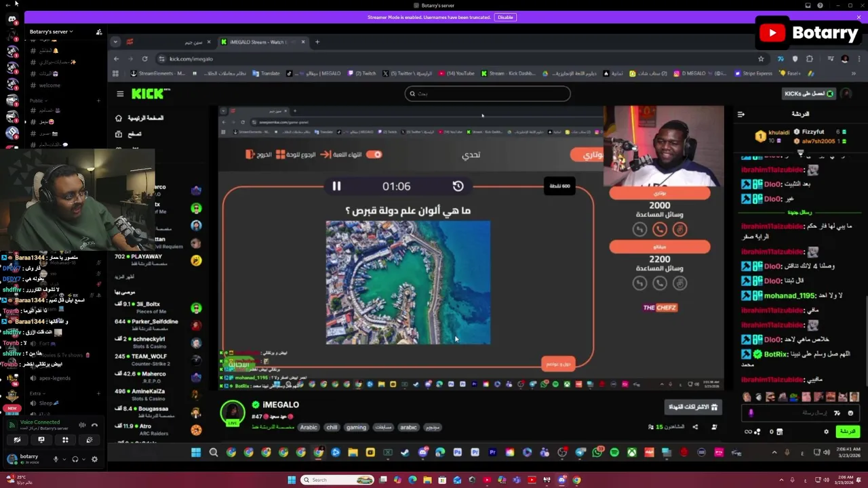Close the iMEGALO Stream tab
868x488 pixels.
point(303,42)
